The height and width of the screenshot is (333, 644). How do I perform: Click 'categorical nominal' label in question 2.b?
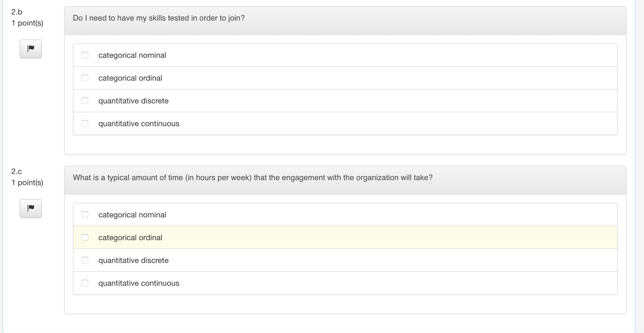[x=132, y=55]
